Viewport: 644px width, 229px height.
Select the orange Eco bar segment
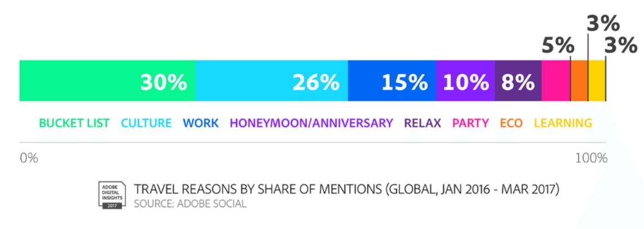[579, 80]
